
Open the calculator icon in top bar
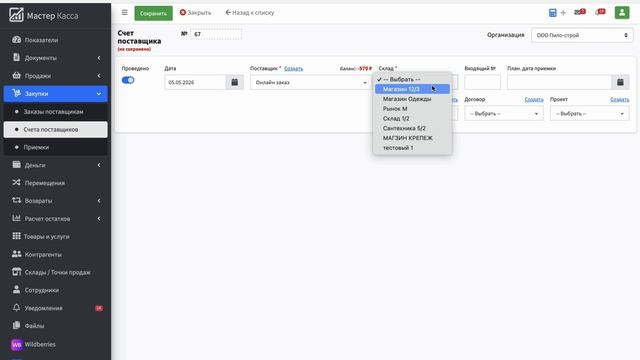click(x=552, y=13)
